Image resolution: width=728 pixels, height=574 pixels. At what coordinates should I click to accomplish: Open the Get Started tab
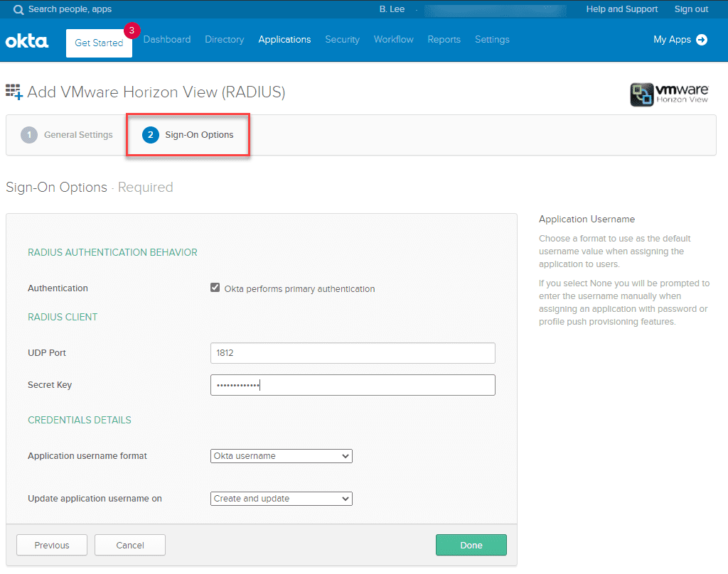click(x=99, y=43)
